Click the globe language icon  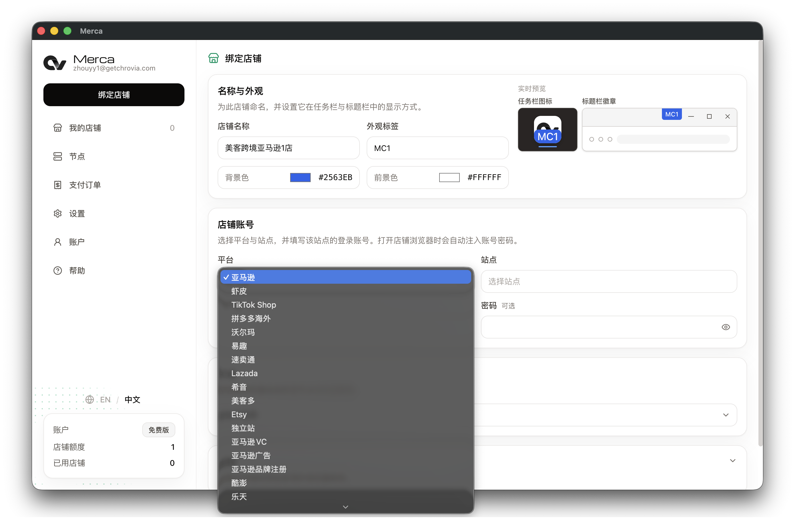pyautogui.click(x=90, y=399)
